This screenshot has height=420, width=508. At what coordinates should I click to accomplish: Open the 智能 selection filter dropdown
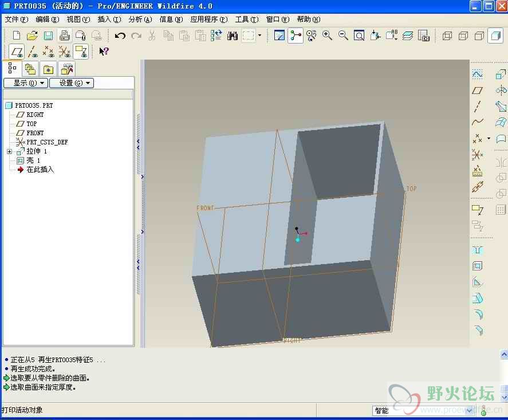point(469,411)
